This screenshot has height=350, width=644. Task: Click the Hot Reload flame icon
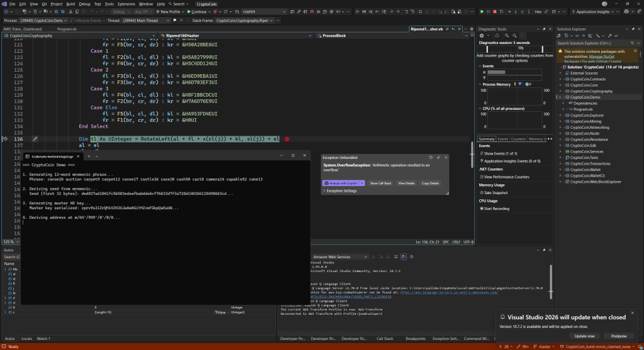click(x=215, y=12)
